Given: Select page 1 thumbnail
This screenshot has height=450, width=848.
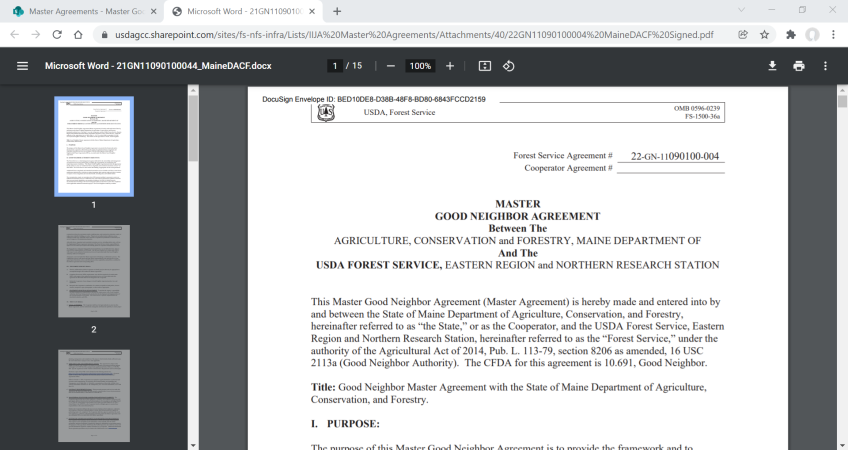Looking at the screenshot, I should (94, 147).
